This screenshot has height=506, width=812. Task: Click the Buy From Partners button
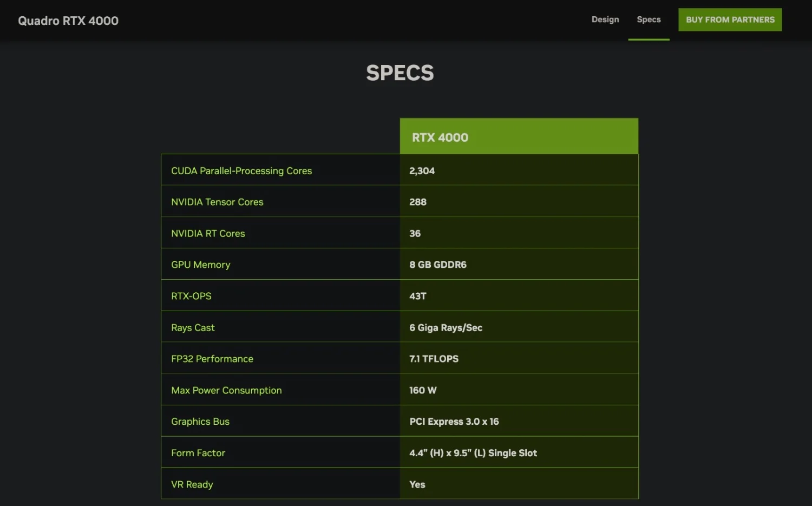pyautogui.click(x=730, y=19)
